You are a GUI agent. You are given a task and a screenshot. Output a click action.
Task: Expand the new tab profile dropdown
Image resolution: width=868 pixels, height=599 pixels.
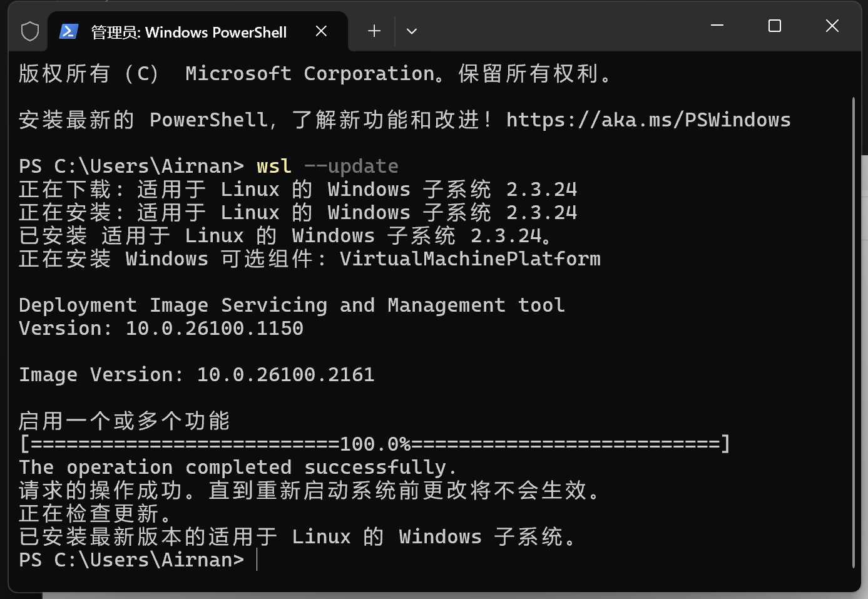tap(411, 31)
